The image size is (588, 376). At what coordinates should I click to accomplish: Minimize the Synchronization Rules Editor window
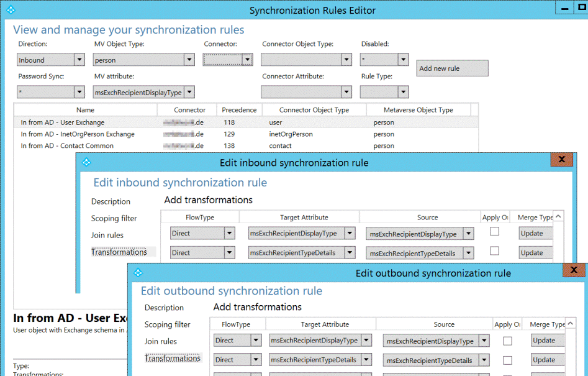coord(565,8)
